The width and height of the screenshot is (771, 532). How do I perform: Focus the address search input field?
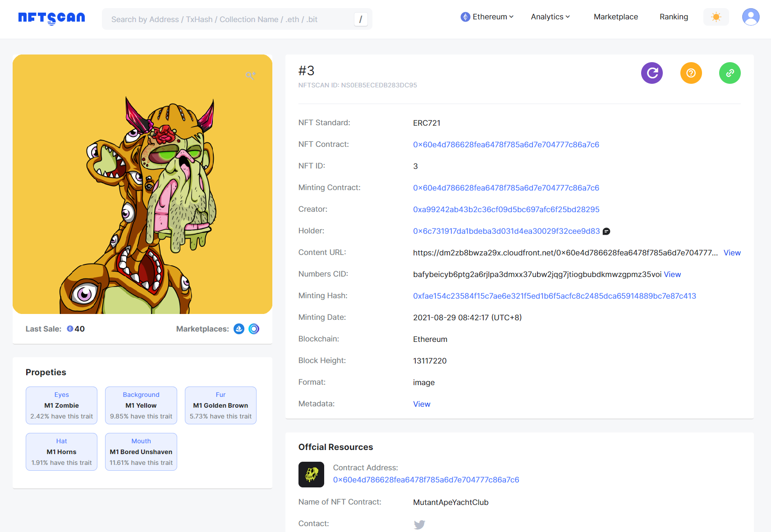230,19
